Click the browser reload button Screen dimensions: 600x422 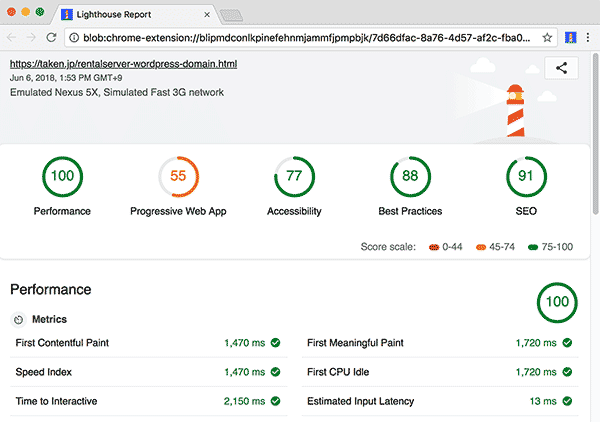pos(51,37)
